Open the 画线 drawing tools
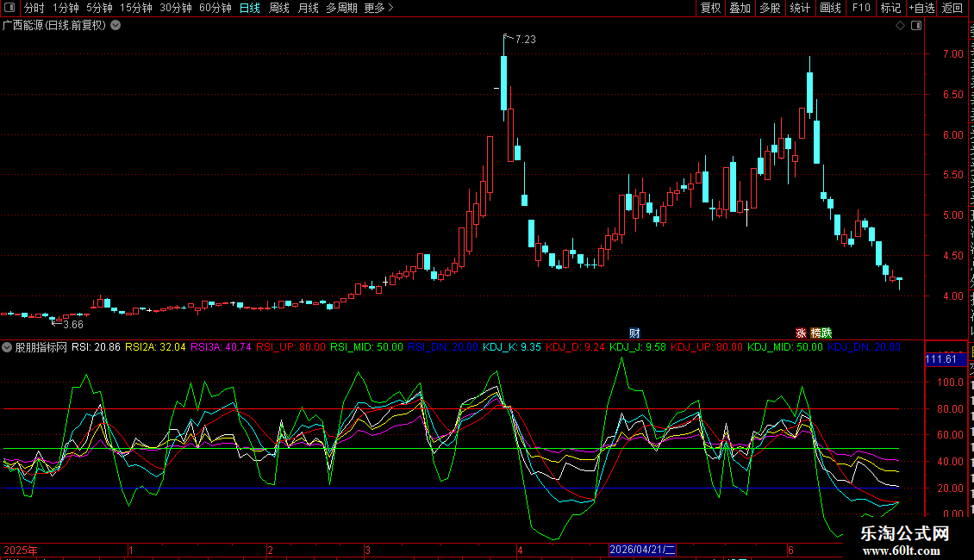 coord(830,8)
